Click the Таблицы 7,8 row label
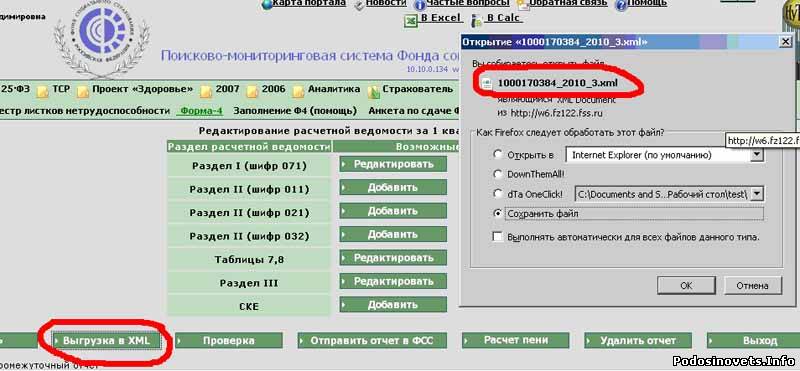 coord(249,260)
